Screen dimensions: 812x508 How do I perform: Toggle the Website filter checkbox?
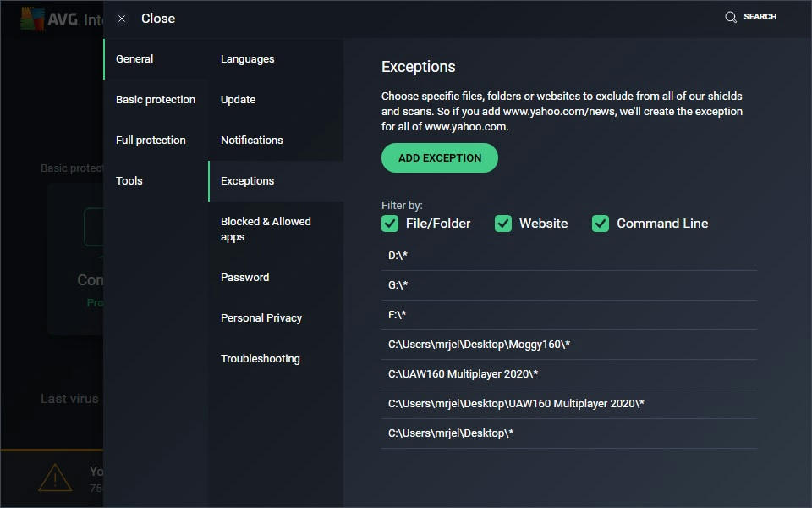pos(502,224)
